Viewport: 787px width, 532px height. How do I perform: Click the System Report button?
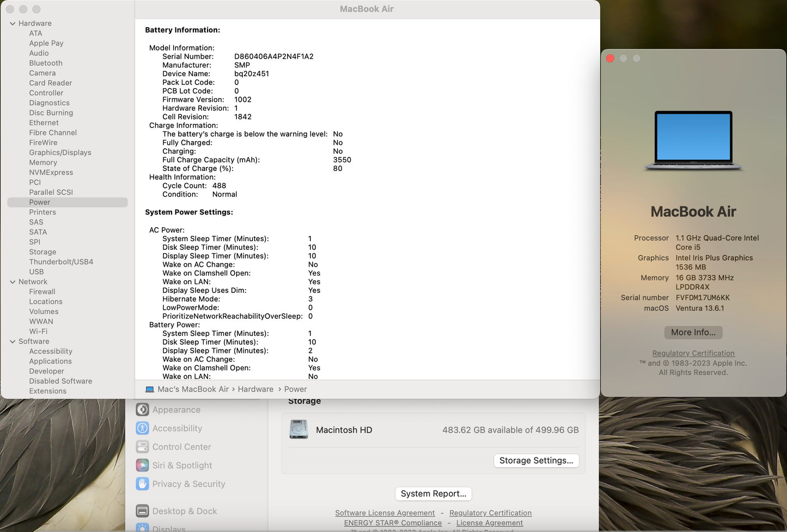pyautogui.click(x=433, y=493)
